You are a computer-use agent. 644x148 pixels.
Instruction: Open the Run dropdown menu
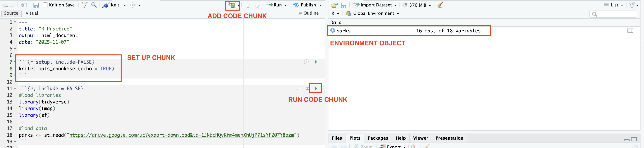click(x=286, y=5)
